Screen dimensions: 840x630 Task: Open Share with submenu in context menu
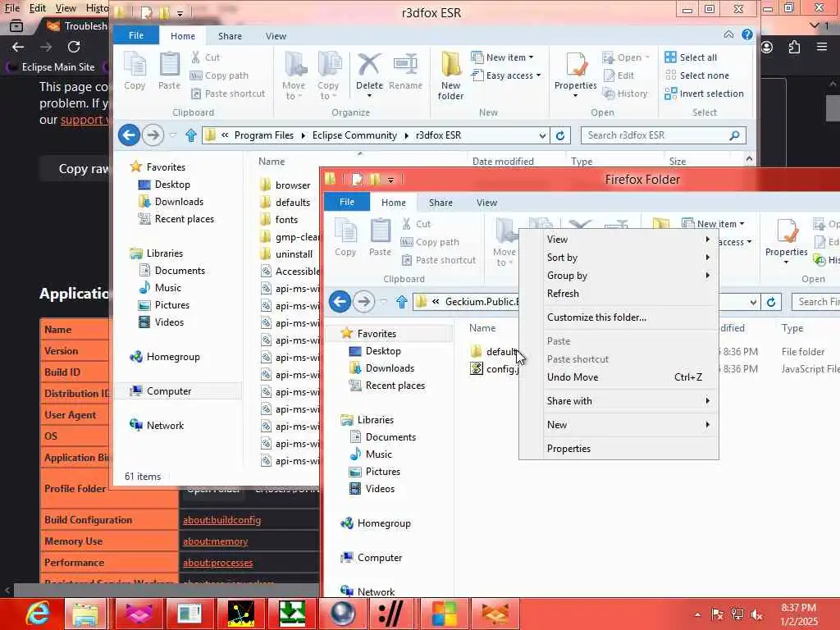point(629,400)
